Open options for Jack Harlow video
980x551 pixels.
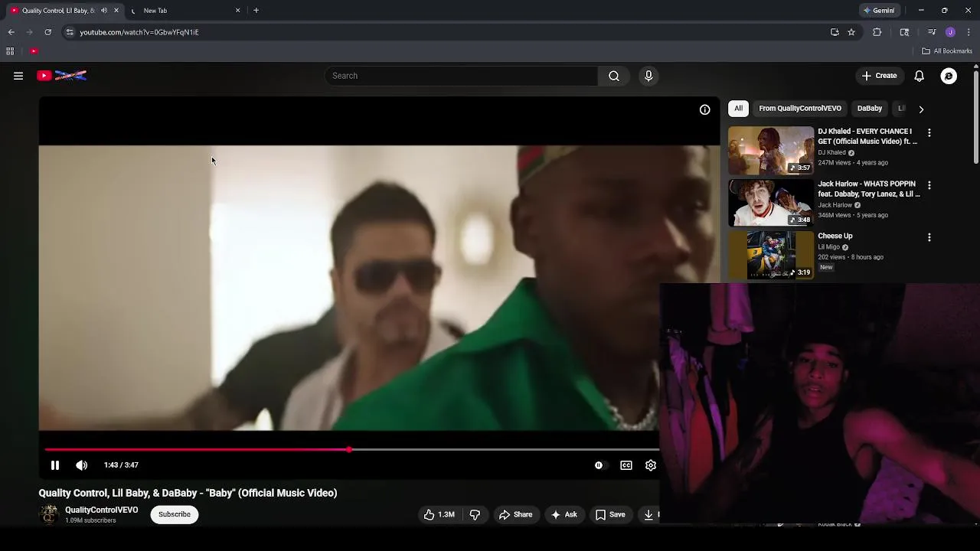tap(929, 185)
